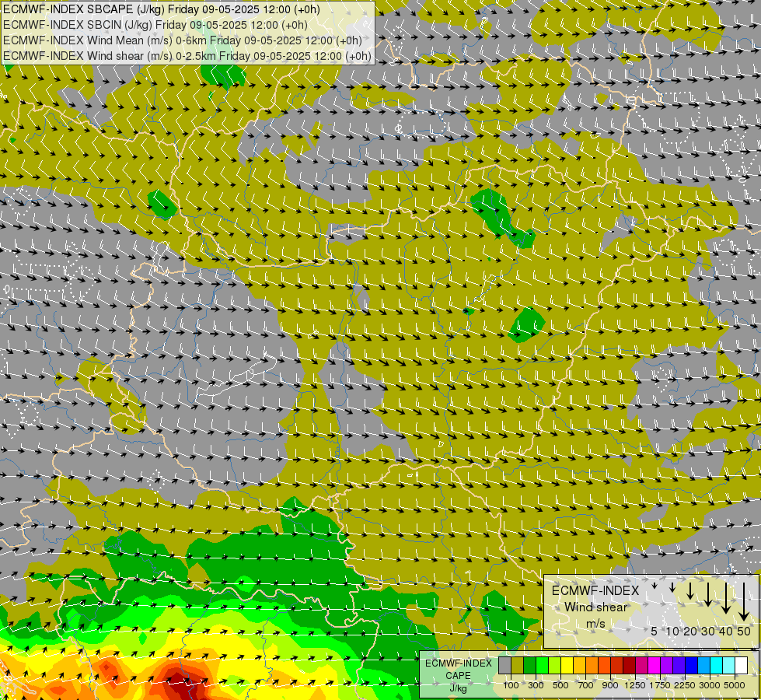Click the '5' wind shear scale number
This screenshot has width=761, height=700.
pyautogui.click(x=655, y=631)
